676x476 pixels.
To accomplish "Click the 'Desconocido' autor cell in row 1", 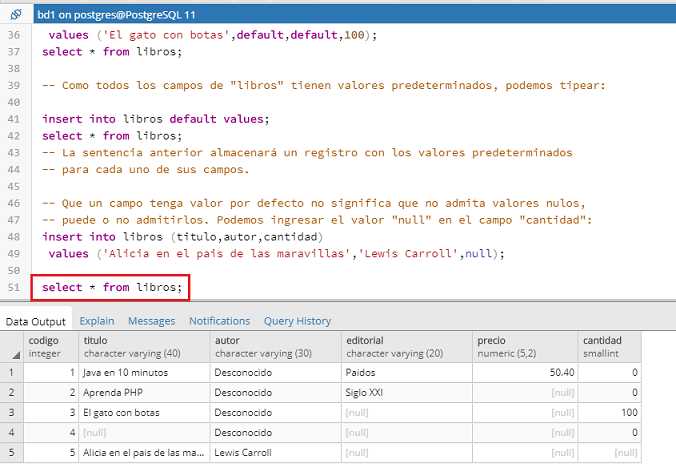I will (275, 373).
